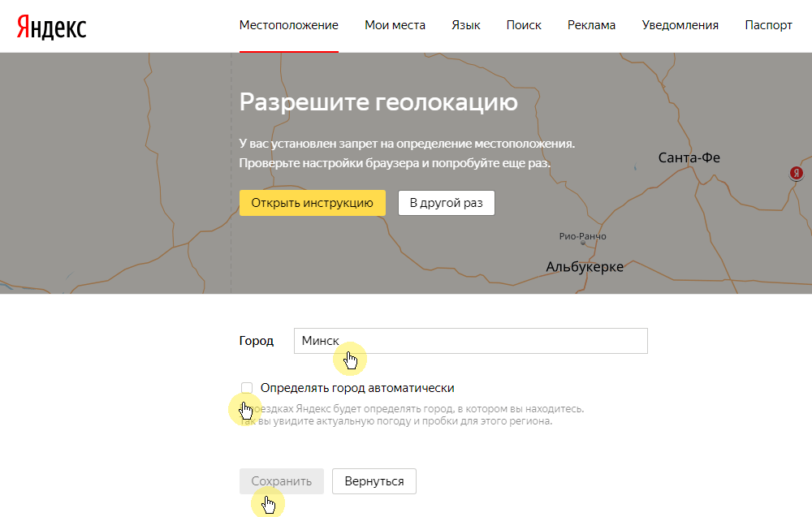Viewport: 812px width, 517px height.
Task: Open the Паспорт tab
Action: [x=767, y=25]
